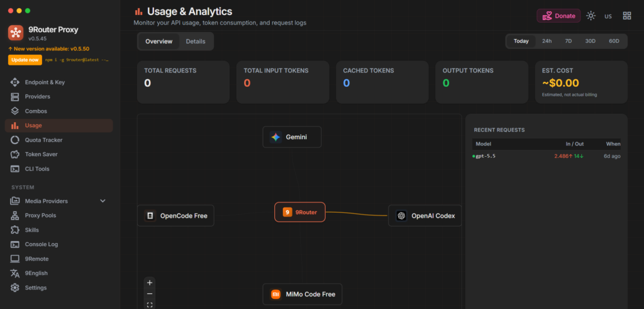
Task: Click the Total Requests card
Action: coord(183,82)
